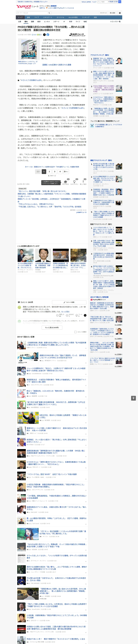This screenshot has width=138, height=644.
Task: Open the みんなの意見 navigation tab
Action: point(73,17)
